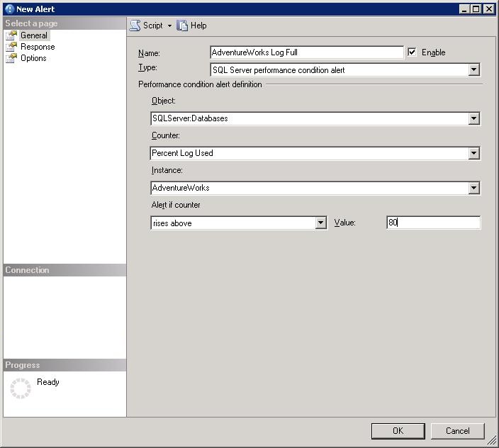499x448 pixels.
Task: Close the New Alert dialog
Action: [488, 9]
